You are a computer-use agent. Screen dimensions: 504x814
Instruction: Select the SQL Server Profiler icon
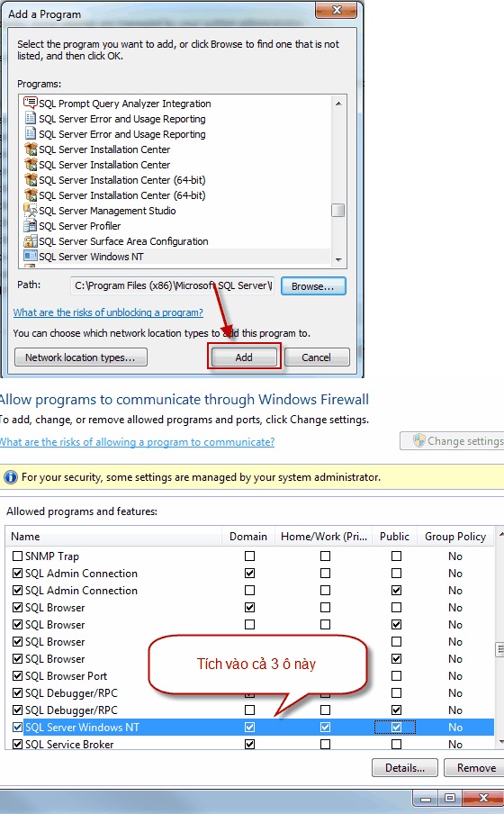(31, 226)
